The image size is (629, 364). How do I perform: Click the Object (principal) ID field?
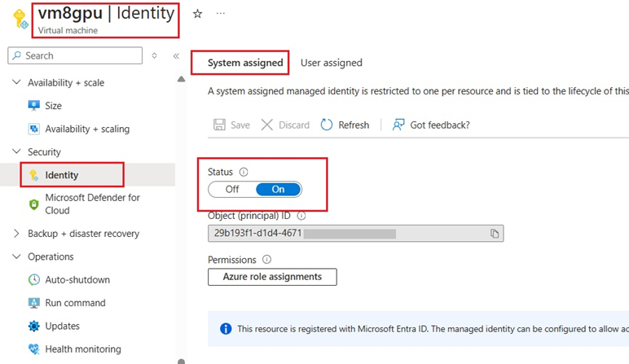pyautogui.click(x=355, y=234)
